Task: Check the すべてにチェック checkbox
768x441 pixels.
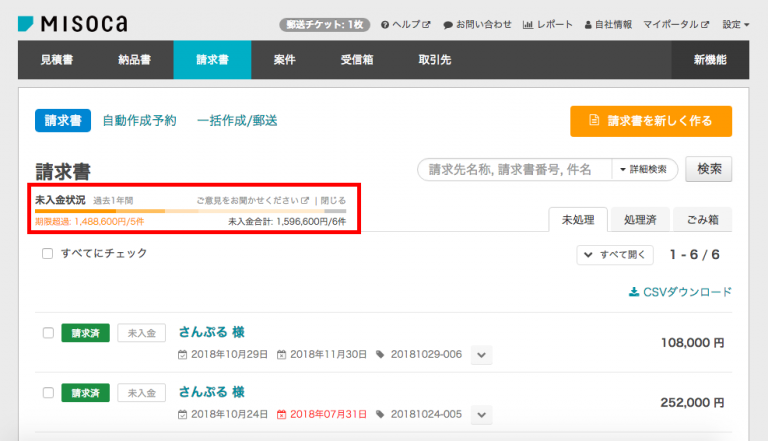Action: tap(48, 254)
